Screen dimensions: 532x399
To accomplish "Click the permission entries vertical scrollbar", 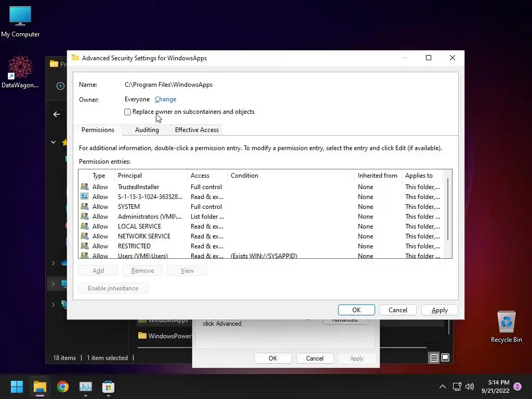I will coord(448,209).
